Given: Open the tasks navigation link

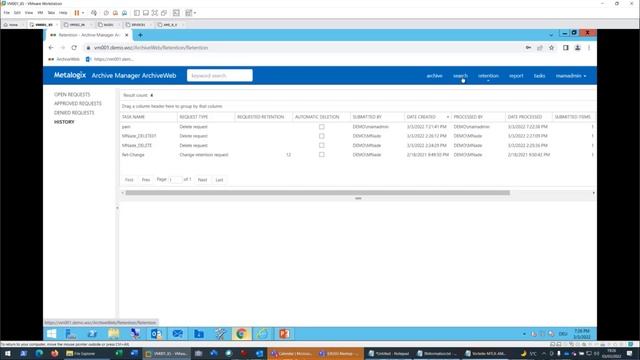Looking at the screenshot, I should tap(539, 76).
